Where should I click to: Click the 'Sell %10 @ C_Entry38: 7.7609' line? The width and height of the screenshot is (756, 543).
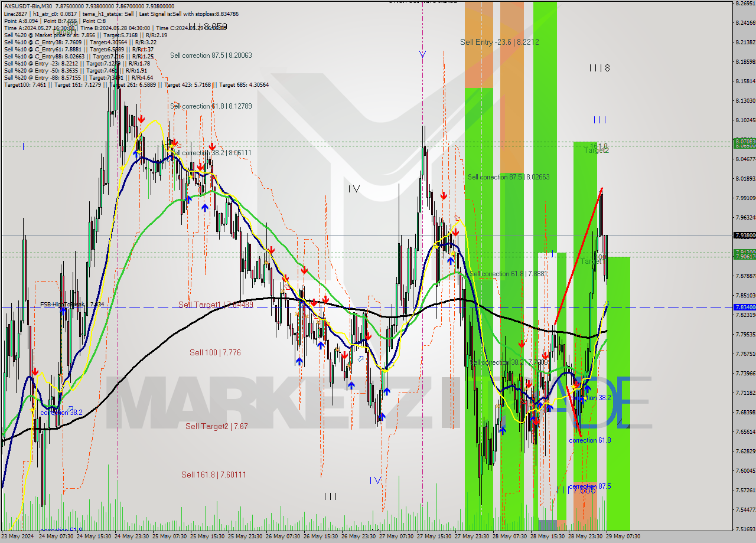(80, 42)
